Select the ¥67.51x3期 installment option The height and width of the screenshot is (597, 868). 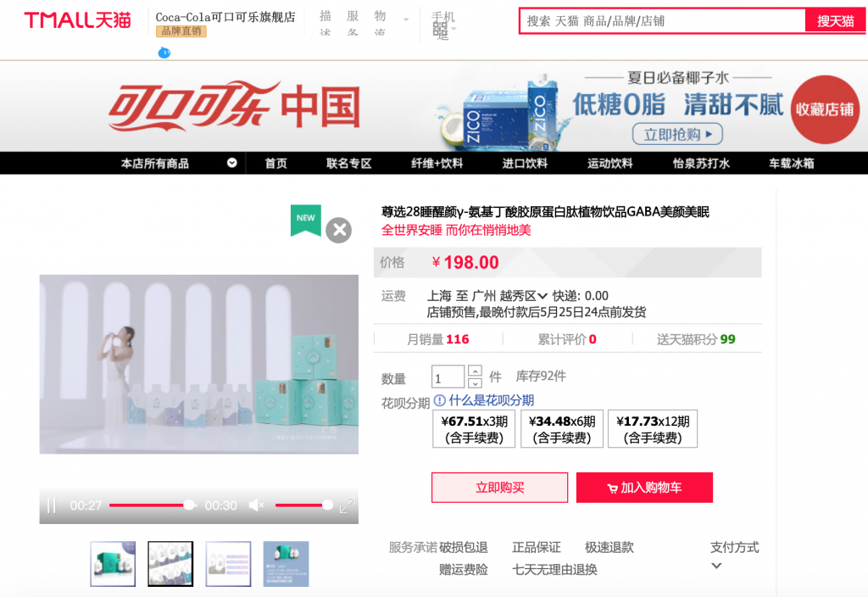tap(474, 428)
